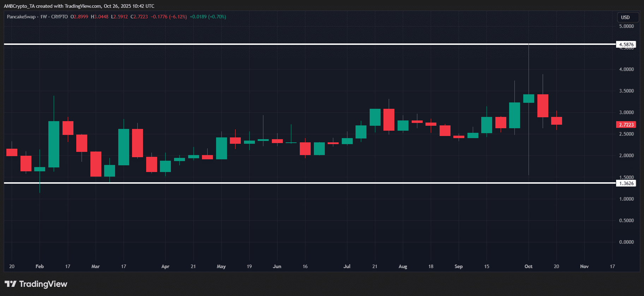
Task: Click the 1W interval in chart legend
Action: click(x=43, y=17)
